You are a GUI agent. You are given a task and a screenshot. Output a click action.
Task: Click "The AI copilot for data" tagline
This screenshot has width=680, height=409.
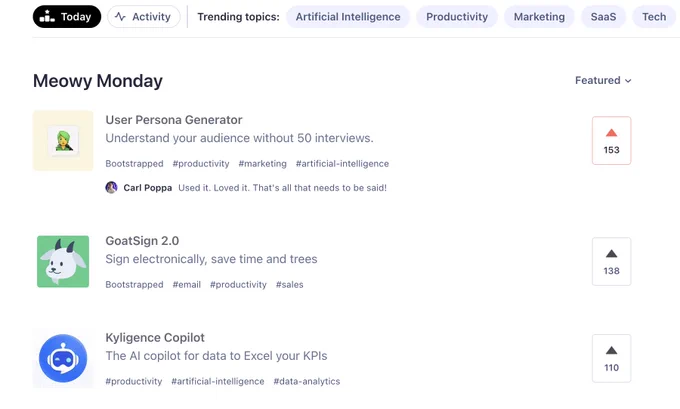point(216,356)
